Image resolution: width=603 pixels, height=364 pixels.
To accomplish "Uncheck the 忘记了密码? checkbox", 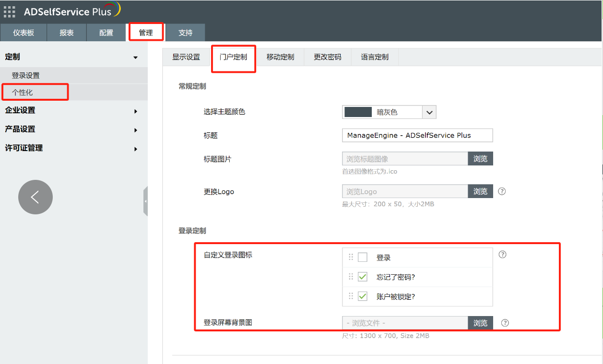I will pyautogui.click(x=363, y=277).
